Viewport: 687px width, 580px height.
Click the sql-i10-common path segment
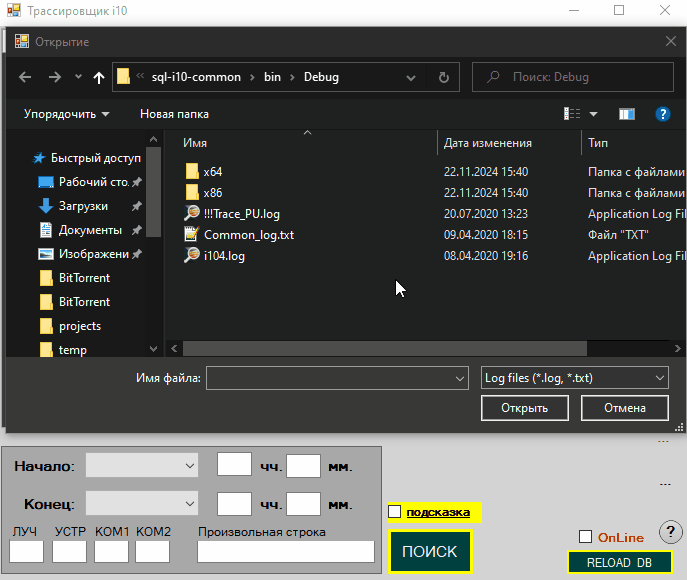coord(196,77)
